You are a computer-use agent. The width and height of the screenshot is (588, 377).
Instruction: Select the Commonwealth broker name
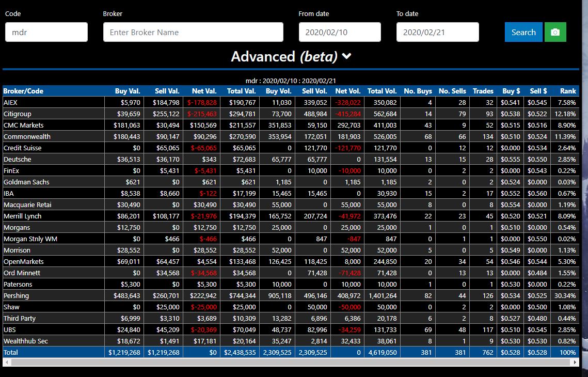pos(27,136)
